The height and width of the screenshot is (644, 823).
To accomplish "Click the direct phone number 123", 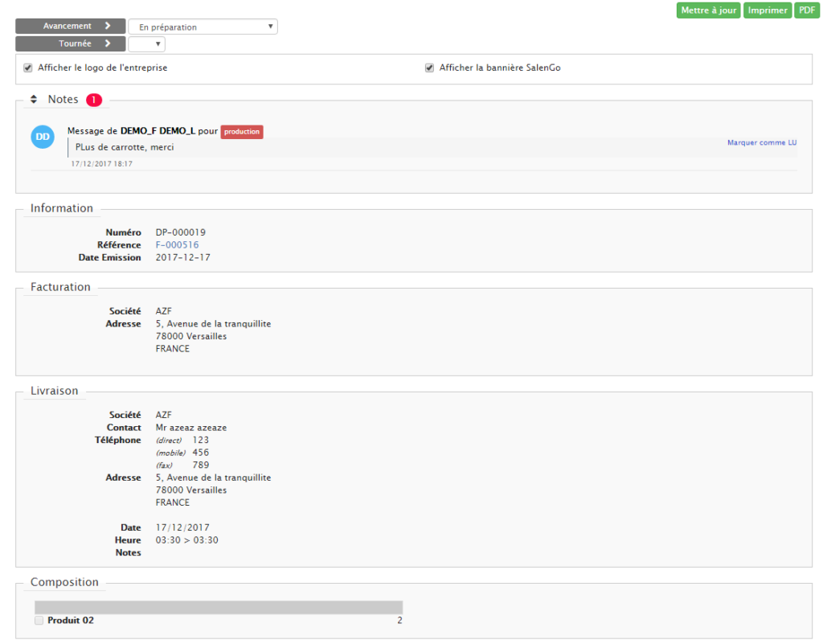I will pos(200,441).
